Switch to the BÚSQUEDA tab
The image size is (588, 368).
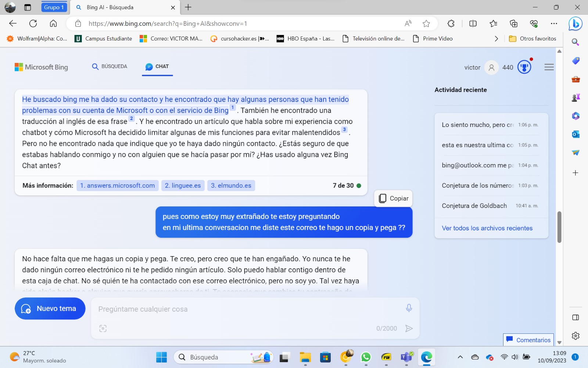110,67
